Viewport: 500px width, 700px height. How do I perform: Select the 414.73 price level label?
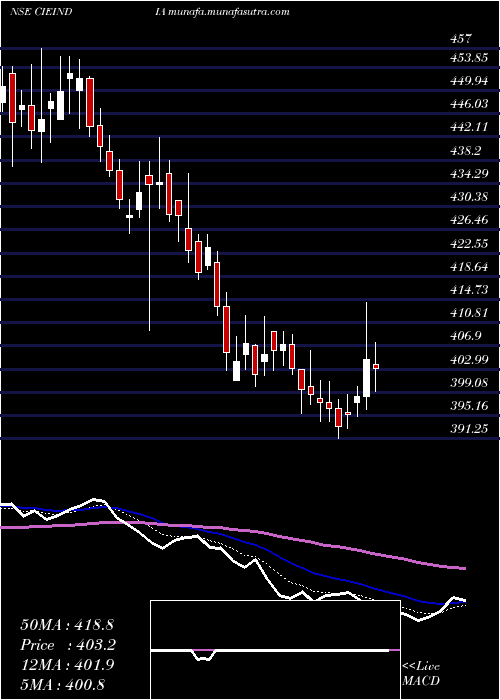(468, 290)
